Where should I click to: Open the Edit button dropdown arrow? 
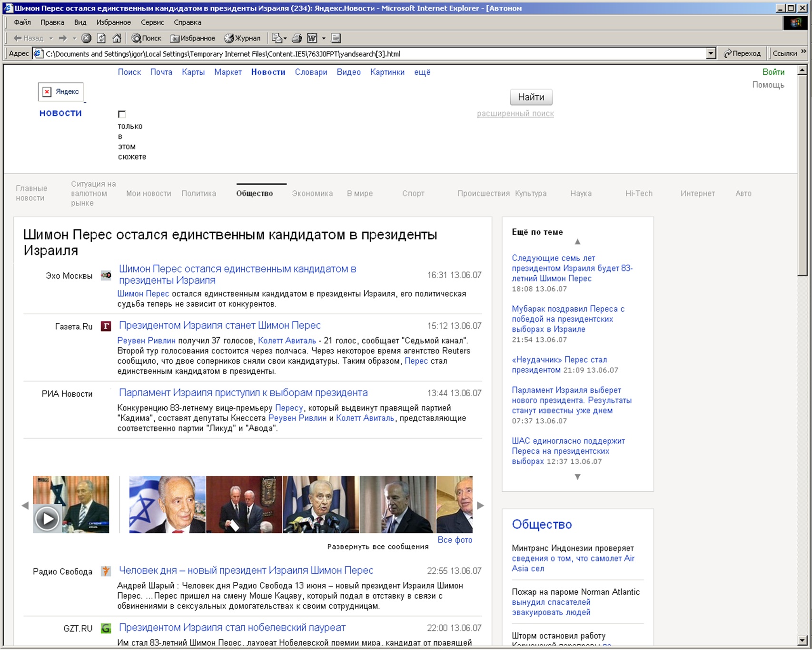coord(324,38)
